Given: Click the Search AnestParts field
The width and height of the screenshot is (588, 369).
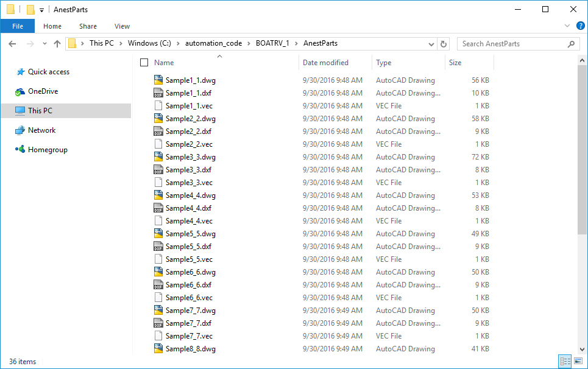Looking at the screenshot, I should coord(512,44).
